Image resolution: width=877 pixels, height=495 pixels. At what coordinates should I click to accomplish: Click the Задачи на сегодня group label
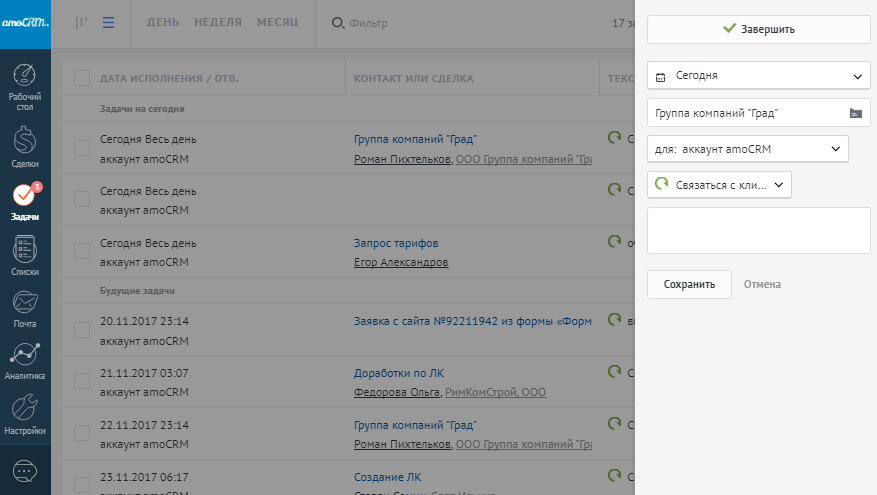[x=142, y=109]
